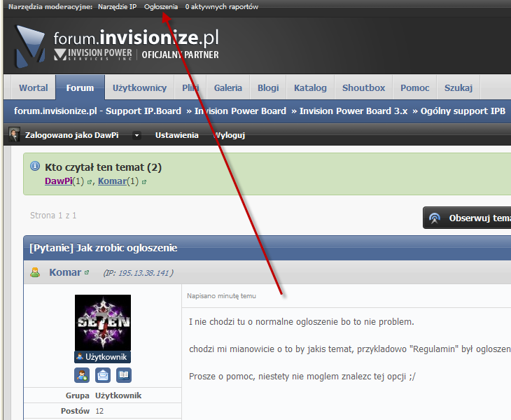Go to the Invision Power Board 3.x breadcrumb
The image size is (511, 420).
[353, 111]
